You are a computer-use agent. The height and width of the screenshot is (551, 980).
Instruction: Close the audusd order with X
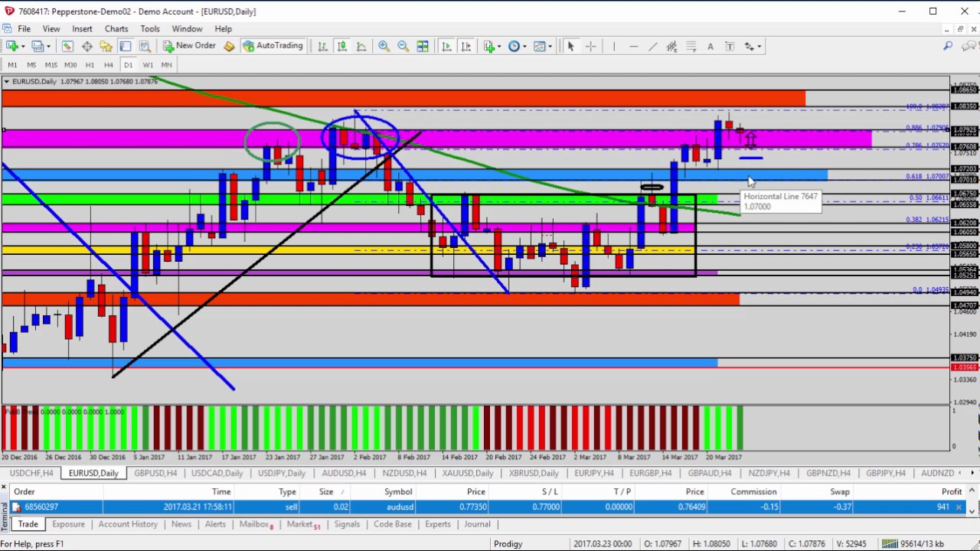click(959, 507)
